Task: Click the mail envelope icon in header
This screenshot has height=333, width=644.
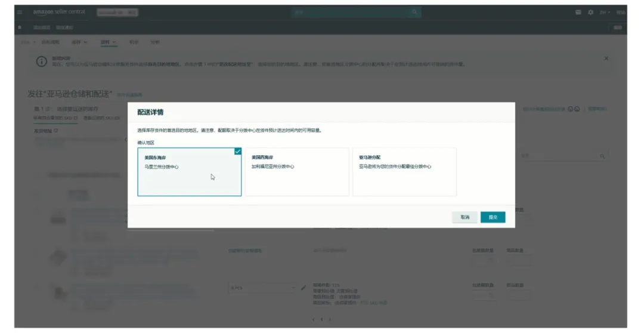Action: point(578,12)
